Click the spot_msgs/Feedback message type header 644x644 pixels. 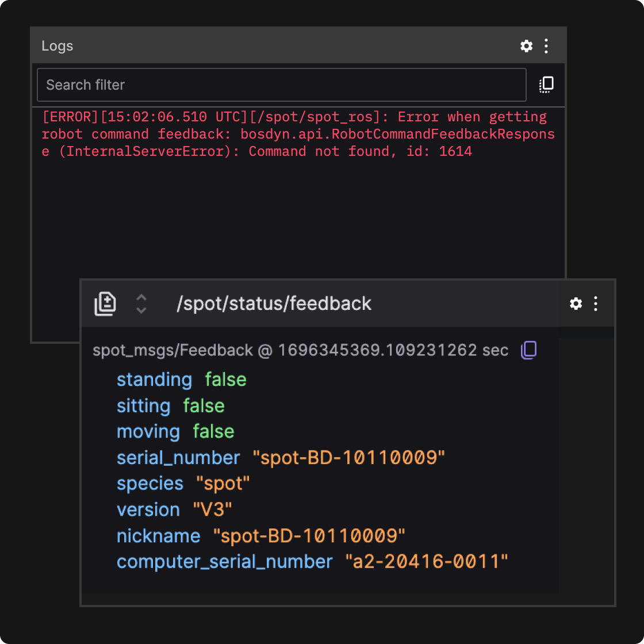(172, 350)
